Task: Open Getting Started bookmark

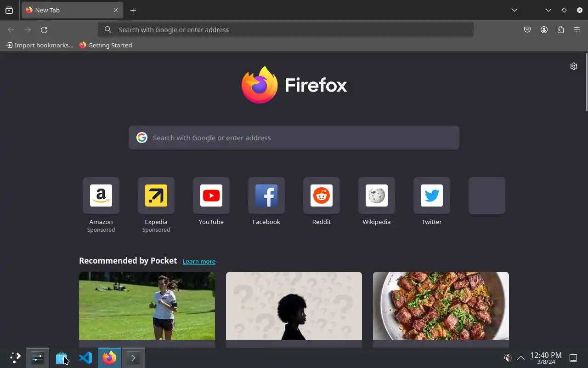Action: click(x=106, y=45)
